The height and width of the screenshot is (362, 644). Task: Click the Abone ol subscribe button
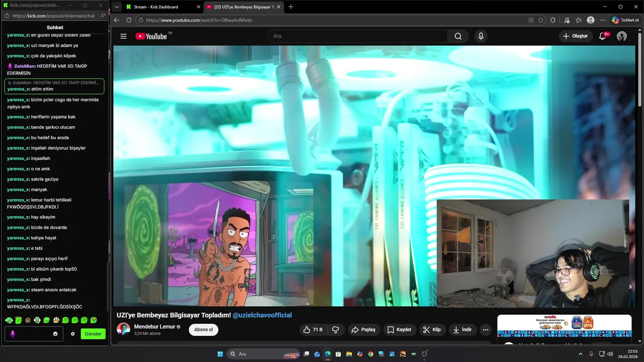point(204,330)
